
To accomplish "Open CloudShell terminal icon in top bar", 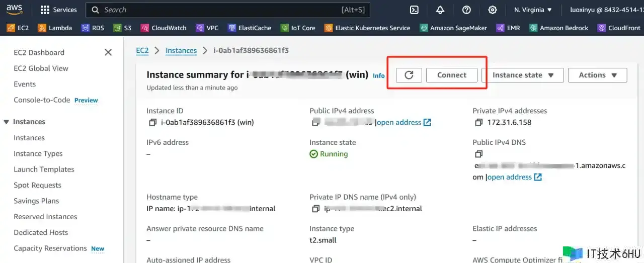I will (x=414, y=10).
